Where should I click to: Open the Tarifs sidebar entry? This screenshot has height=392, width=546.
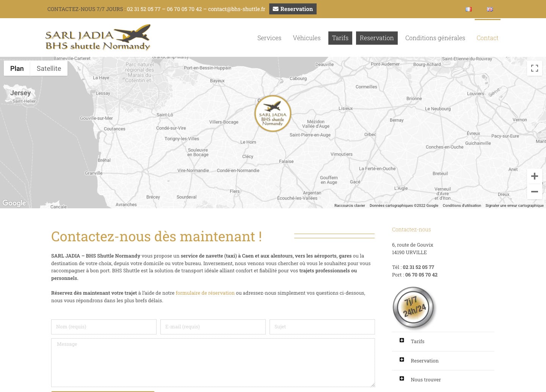[417, 341]
